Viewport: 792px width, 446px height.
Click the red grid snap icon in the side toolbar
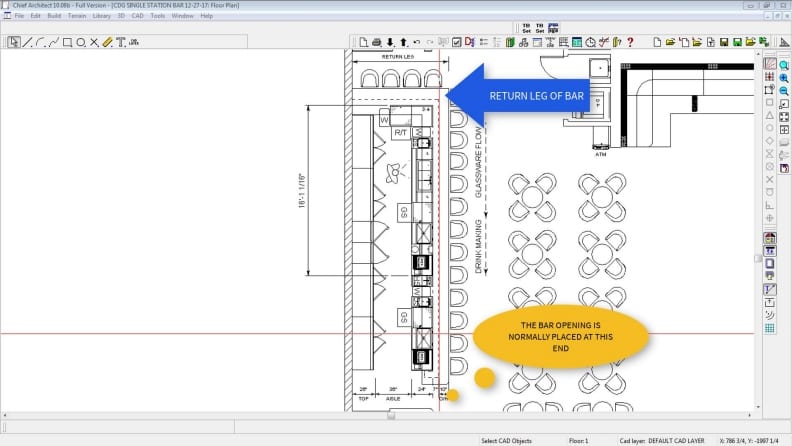[770, 76]
